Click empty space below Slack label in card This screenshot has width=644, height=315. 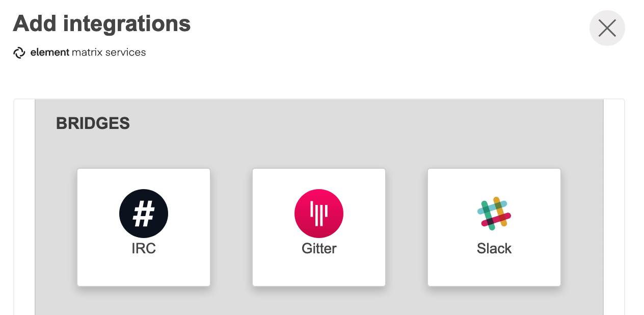tap(494, 271)
